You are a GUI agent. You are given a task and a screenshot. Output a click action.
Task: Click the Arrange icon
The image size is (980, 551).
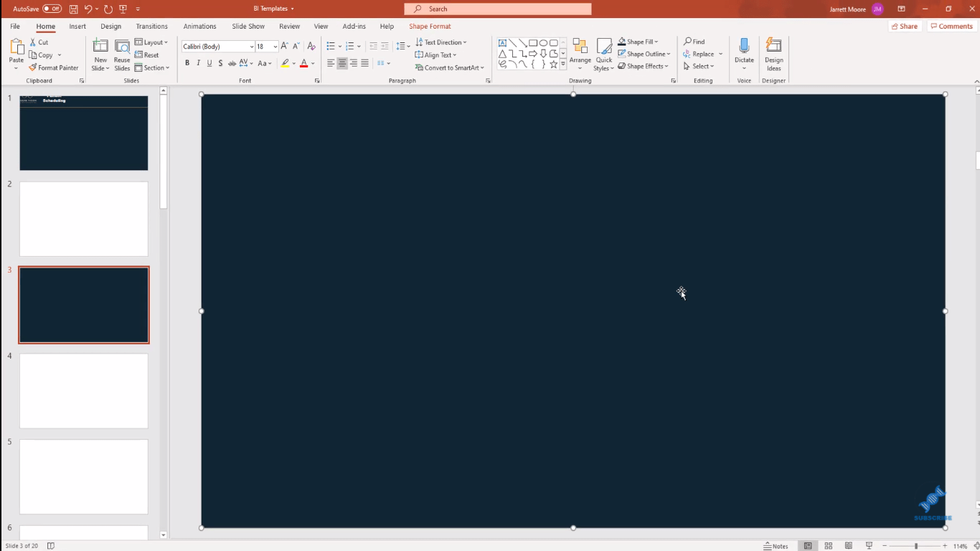(580, 47)
